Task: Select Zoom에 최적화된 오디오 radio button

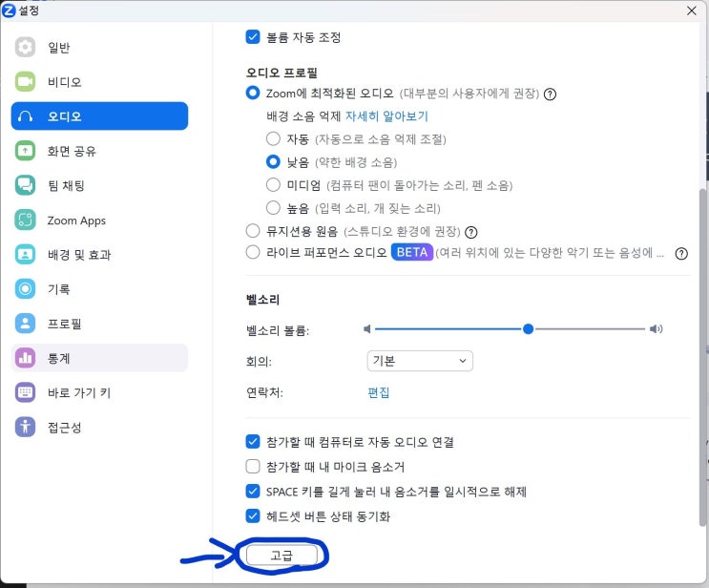Action: [253, 93]
